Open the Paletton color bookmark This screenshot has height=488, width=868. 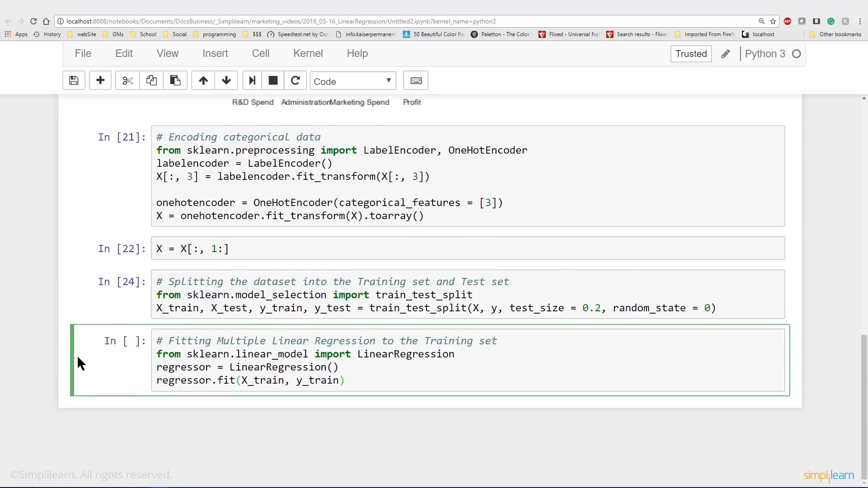[x=500, y=34]
